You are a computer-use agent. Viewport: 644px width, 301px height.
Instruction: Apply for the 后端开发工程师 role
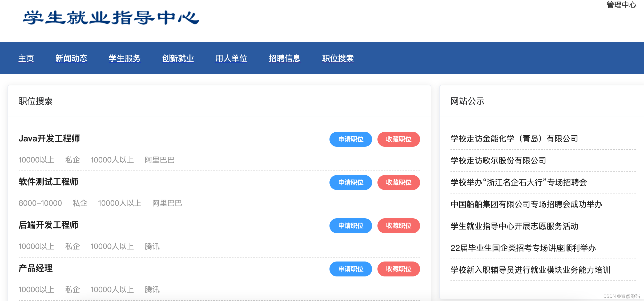point(351,226)
